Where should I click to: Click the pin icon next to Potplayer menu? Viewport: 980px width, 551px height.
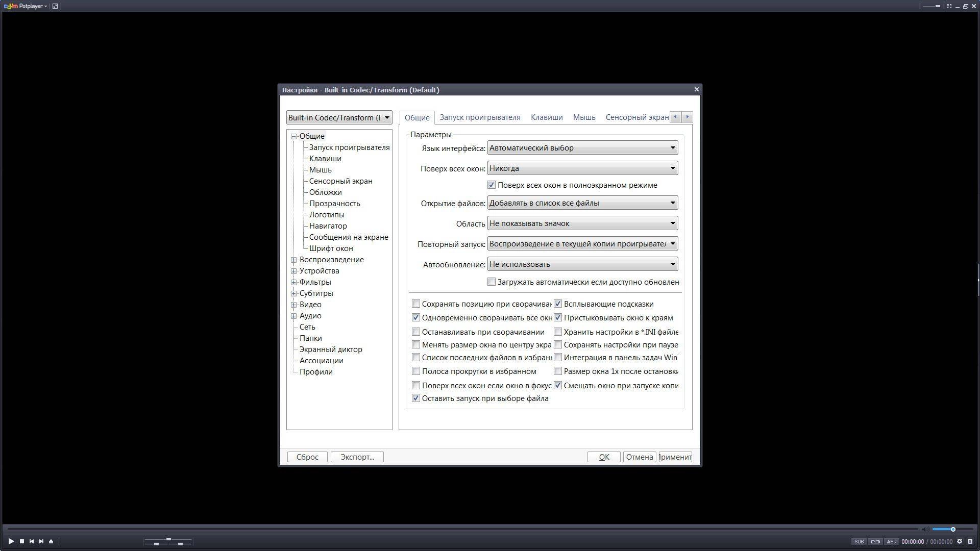[55, 6]
